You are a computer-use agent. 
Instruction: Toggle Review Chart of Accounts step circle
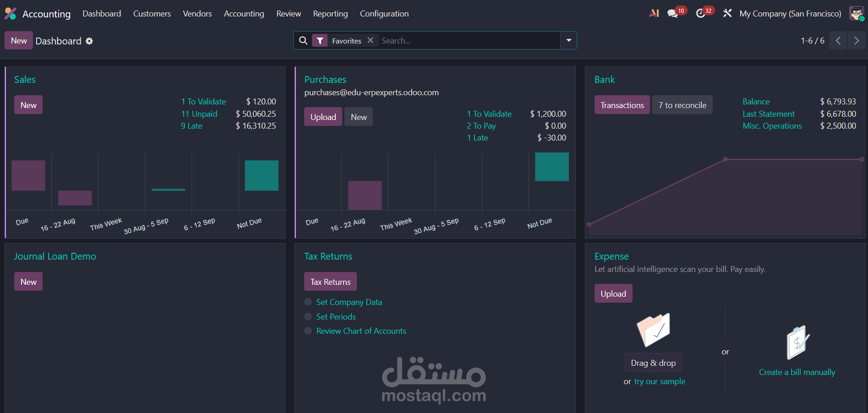(x=308, y=331)
